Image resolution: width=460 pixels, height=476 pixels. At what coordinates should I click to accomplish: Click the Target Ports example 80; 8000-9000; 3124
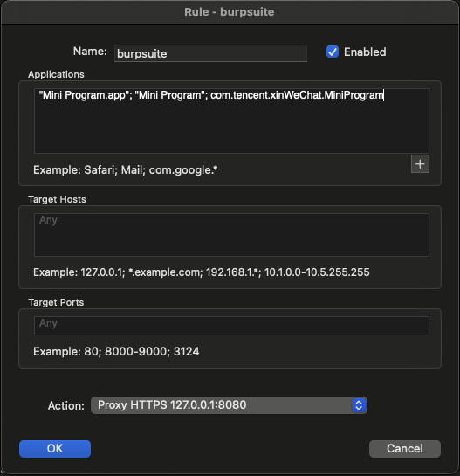click(x=116, y=351)
